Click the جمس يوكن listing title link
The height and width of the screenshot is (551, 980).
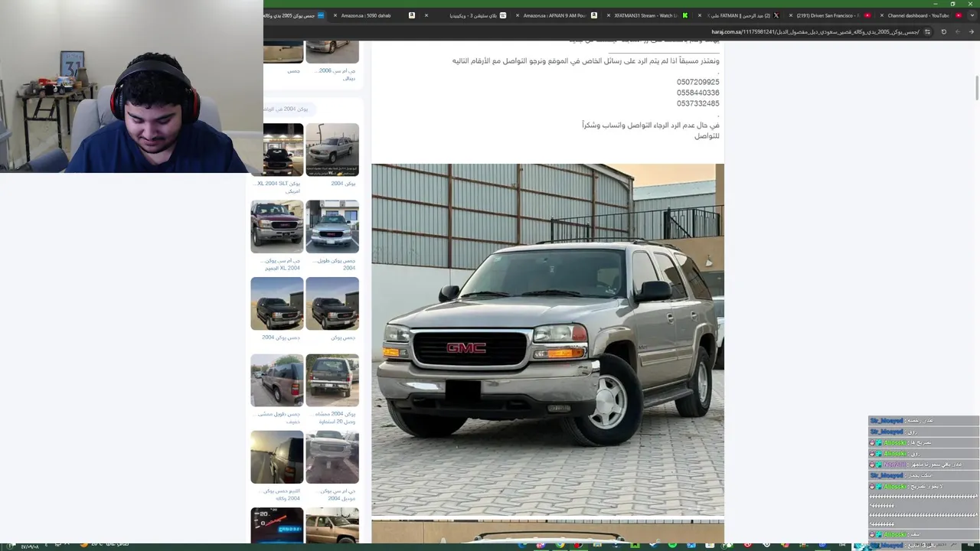pos(343,337)
